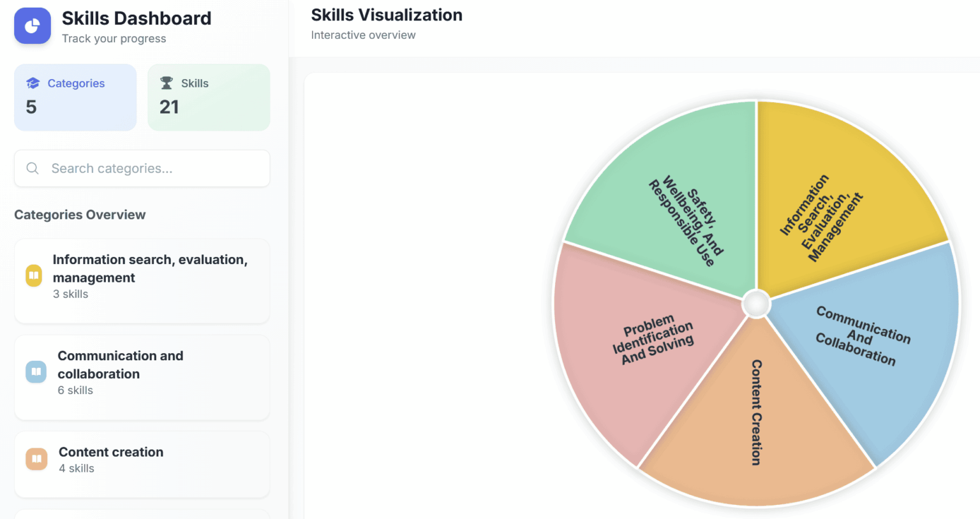Click the yellow book icon beside Information search
Screen dimensions: 980x519
coord(34,275)
